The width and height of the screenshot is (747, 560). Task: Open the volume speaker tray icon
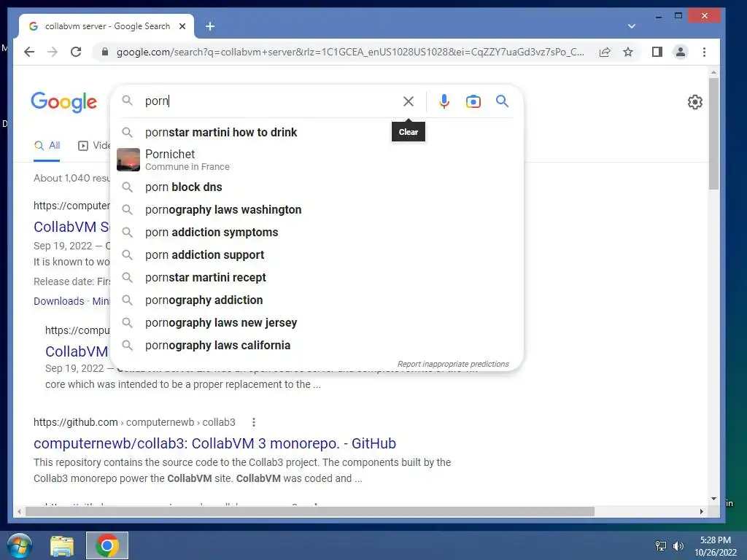click(x=678, y=546)
